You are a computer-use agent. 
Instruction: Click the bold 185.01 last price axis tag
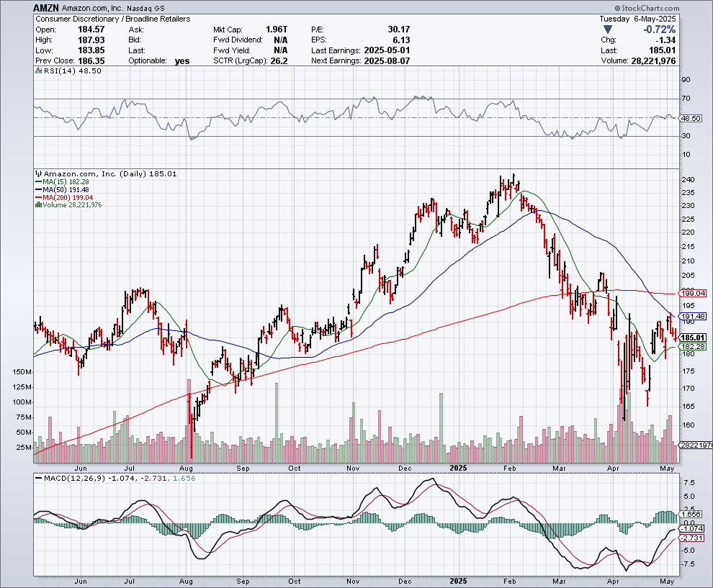694,338
